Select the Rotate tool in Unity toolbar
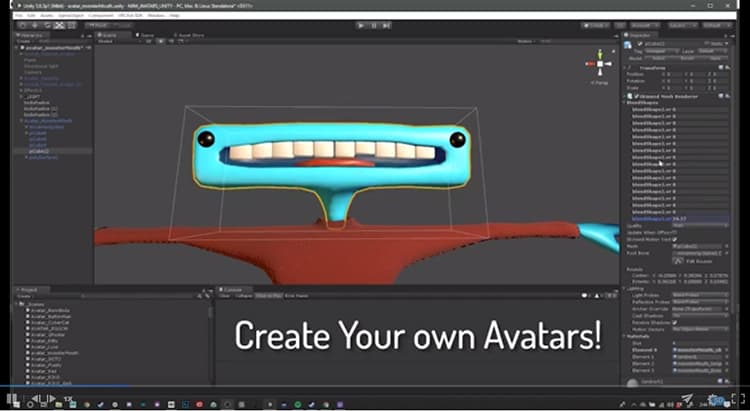This screenshot has height=411, width=750. [x=47, y=25]
